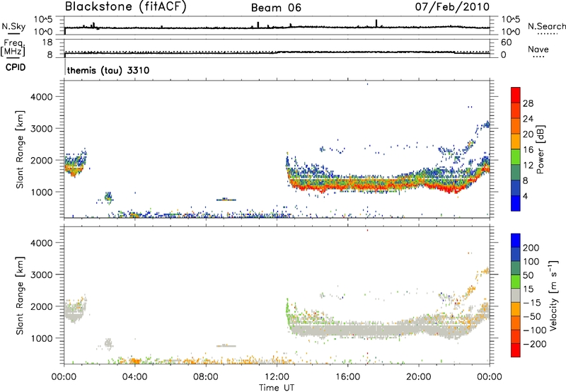This screenshot has height=392, width=566.
Task: Pick the bright blue bottom segment of power colour bar
Action: pyautogui.click(x=516, y=203)
